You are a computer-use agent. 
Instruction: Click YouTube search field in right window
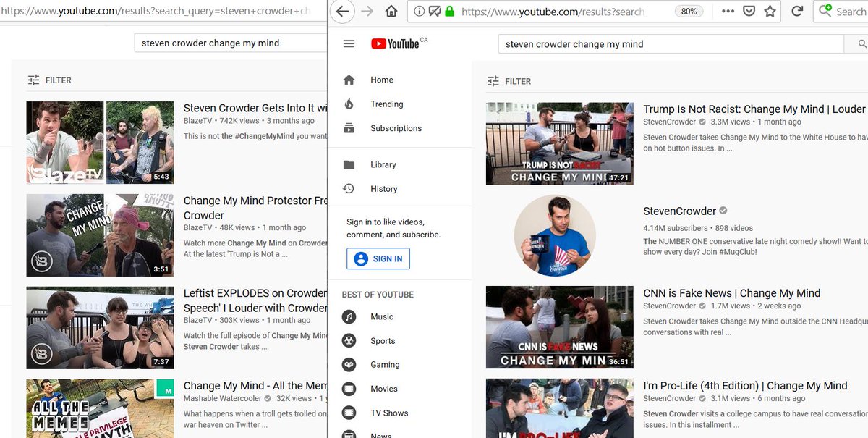pos(671,44)
